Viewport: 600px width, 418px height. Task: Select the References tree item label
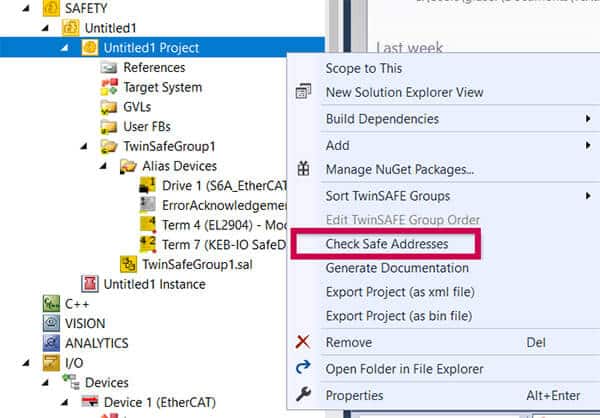tap(154, 68)
